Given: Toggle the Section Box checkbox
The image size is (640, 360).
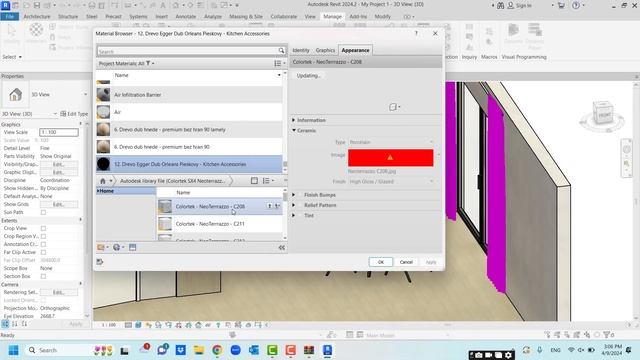Looking at the screenshot, I should click(43, 276).
